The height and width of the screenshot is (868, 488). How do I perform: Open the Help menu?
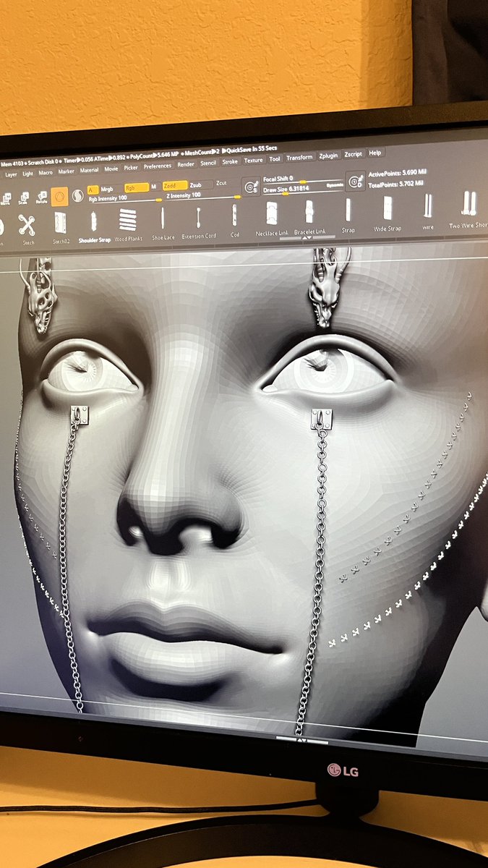[374, 153]
